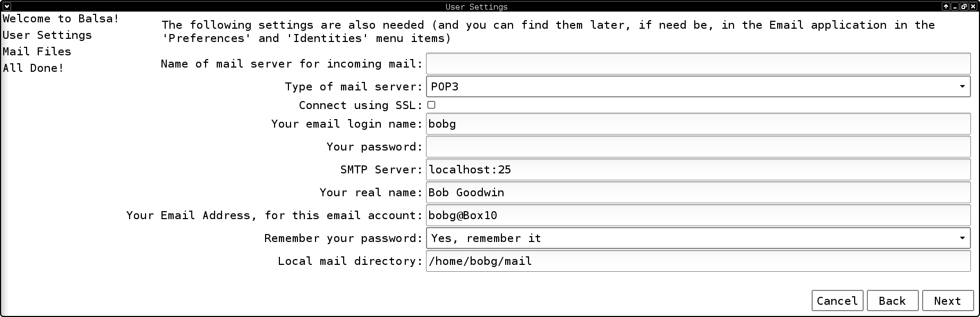Expand the Remember your password combo box
This screenshot has width=980, height=317.
[x=698, y=238]
